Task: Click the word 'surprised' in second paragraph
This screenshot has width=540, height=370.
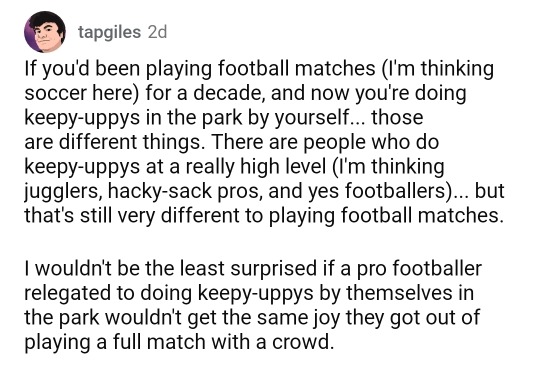Action: (273, 269)
